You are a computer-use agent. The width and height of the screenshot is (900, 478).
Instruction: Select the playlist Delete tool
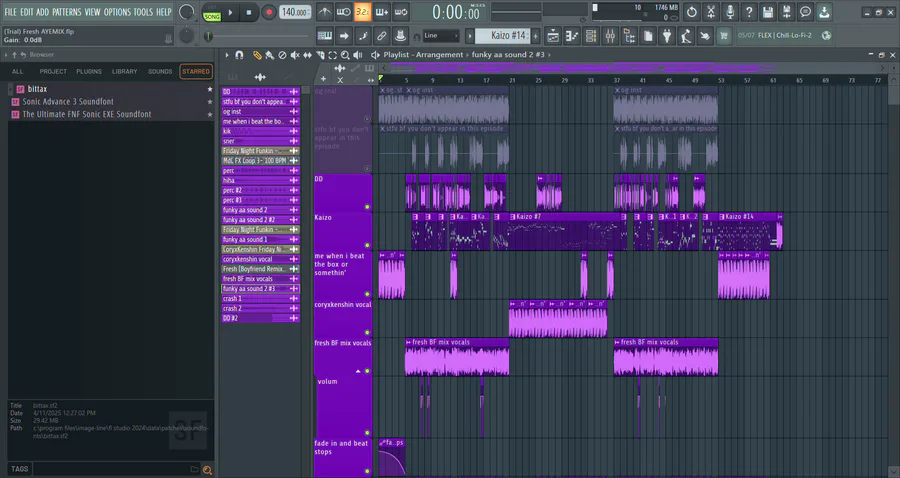click(x=282, y=55)
